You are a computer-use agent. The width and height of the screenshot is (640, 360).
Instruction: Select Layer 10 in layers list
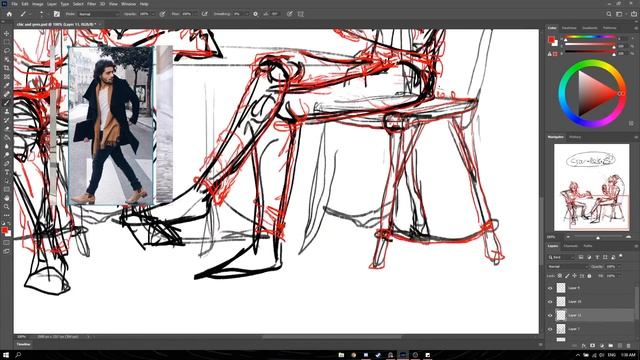pos(591,302)
